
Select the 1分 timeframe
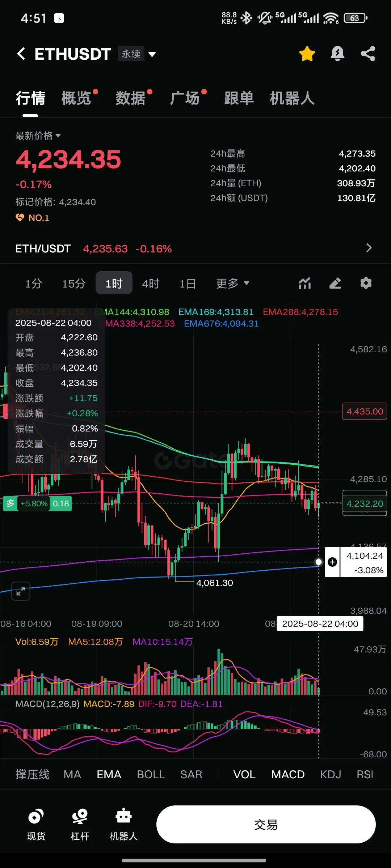[x=34, y=283]
